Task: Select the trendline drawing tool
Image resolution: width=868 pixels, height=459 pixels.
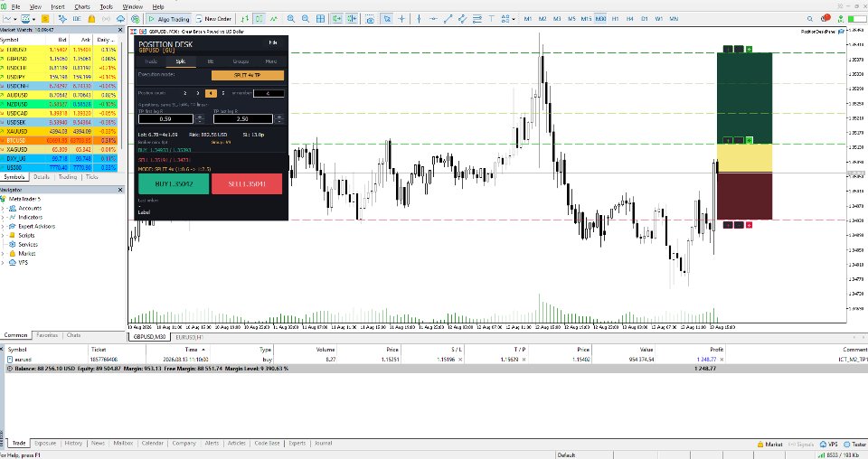Action: 448,19
